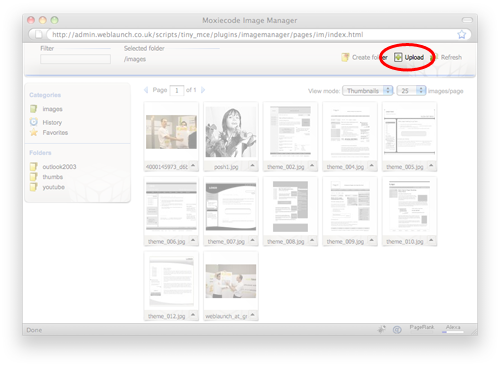Viewport: 500px width, 366px height.
Task: Expand the menu arrow for 4000145973 image
Action: pos(193,166)
